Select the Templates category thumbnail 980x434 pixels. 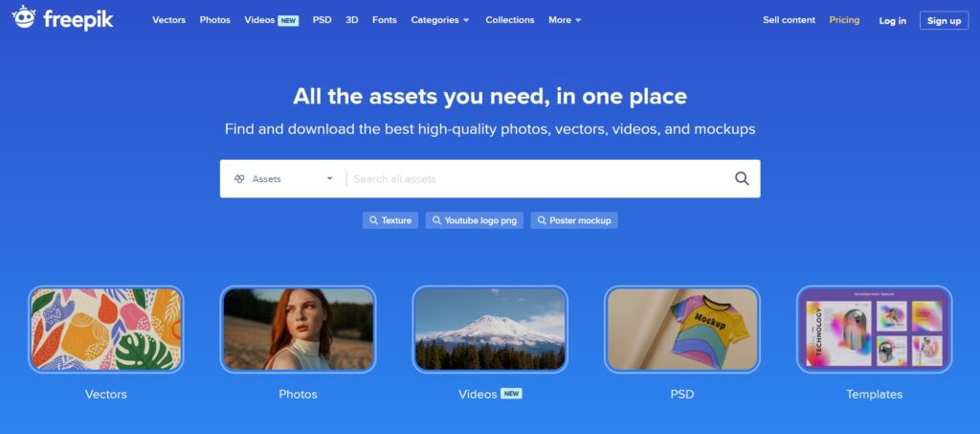point(875,329)
